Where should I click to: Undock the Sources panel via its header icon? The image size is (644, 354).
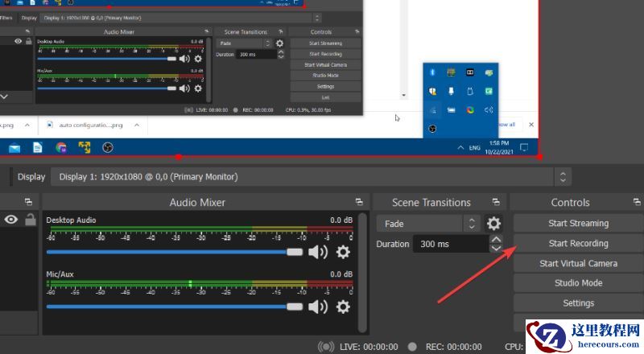(28, 202)
